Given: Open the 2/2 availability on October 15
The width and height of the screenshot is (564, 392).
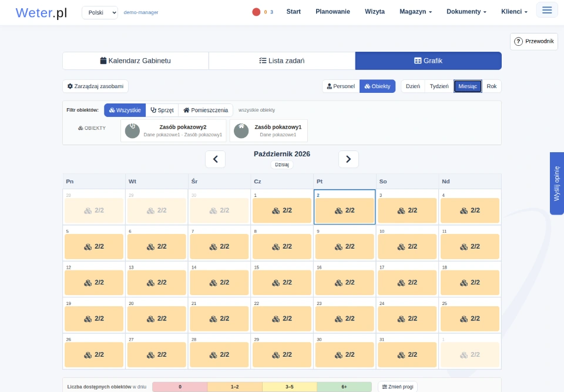Looking at the screenshot, I should click(x=282, y=283).
